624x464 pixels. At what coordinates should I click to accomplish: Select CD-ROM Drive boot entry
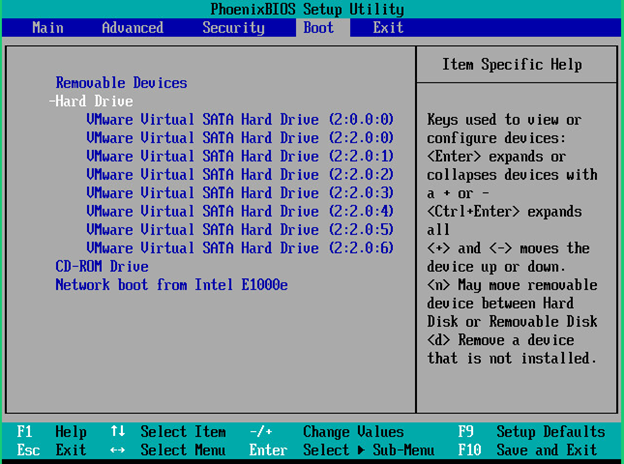(102, 266)
